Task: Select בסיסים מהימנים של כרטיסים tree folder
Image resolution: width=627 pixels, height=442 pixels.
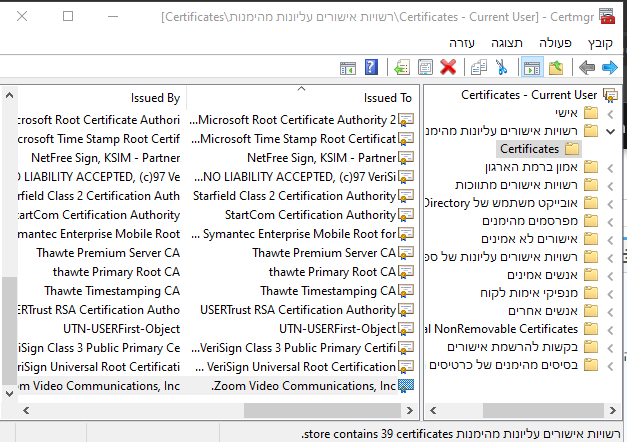Action: (x=503, y=365)
